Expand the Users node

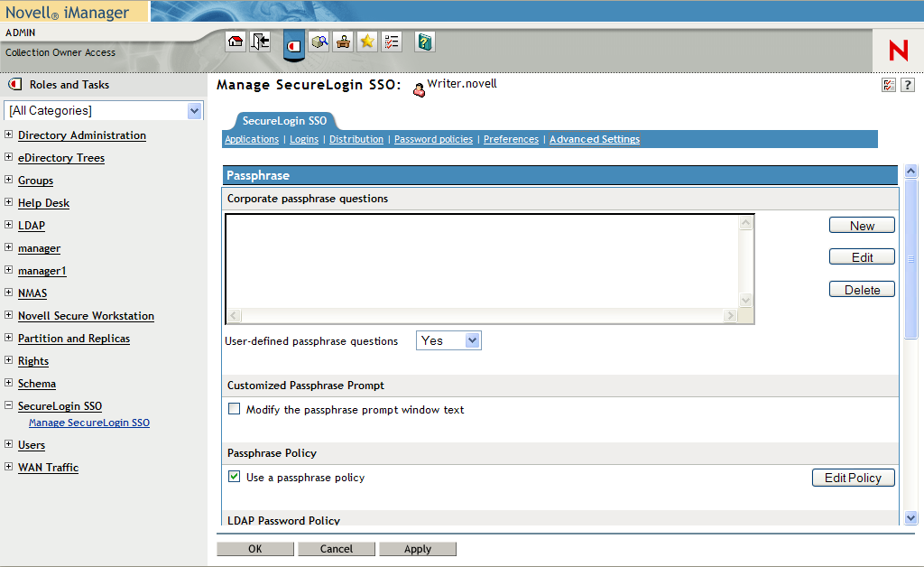(x=8, y=444)
